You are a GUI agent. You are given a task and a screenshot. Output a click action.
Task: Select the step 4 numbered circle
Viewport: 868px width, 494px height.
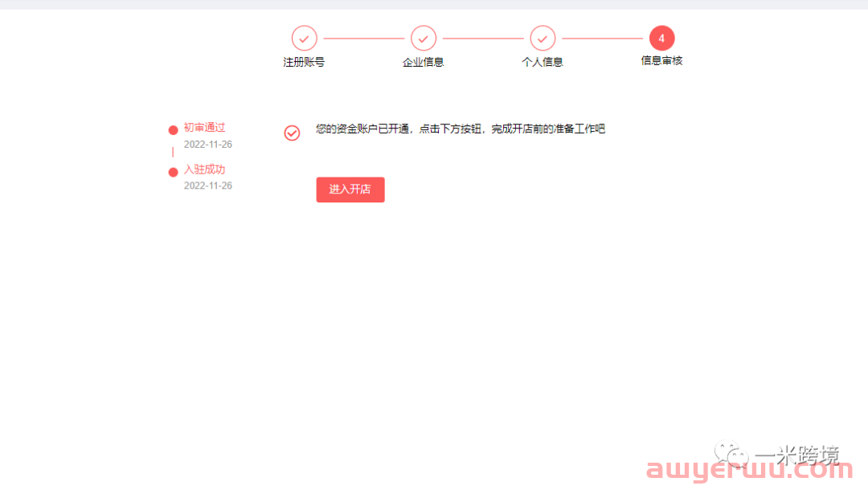[x=661, y=38]
